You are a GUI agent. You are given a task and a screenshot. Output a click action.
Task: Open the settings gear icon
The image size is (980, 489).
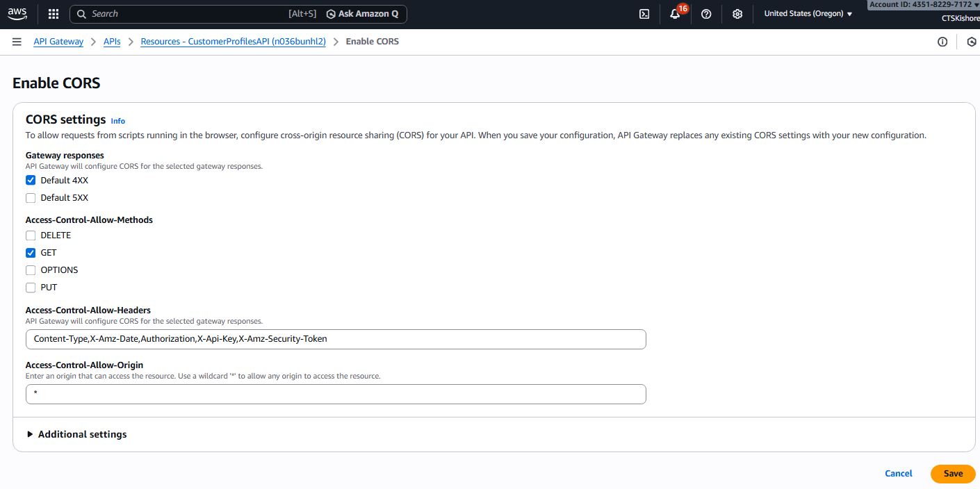[x=737, y=14]
